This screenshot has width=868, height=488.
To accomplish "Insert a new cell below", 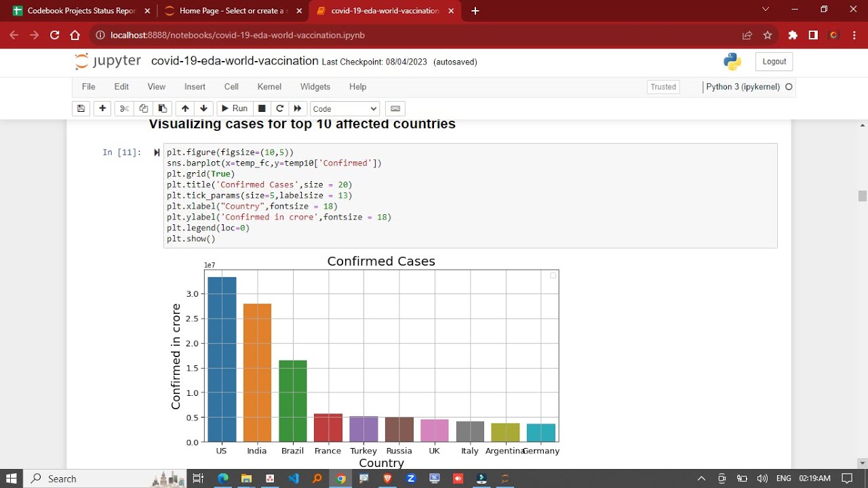I will (x=102, y=108).
